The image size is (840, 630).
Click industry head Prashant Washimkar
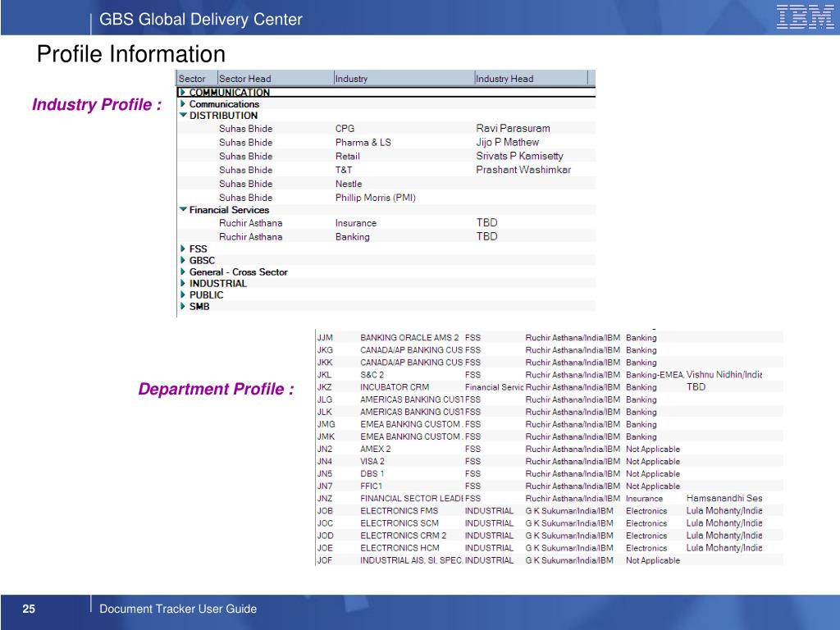pos(523,170)
